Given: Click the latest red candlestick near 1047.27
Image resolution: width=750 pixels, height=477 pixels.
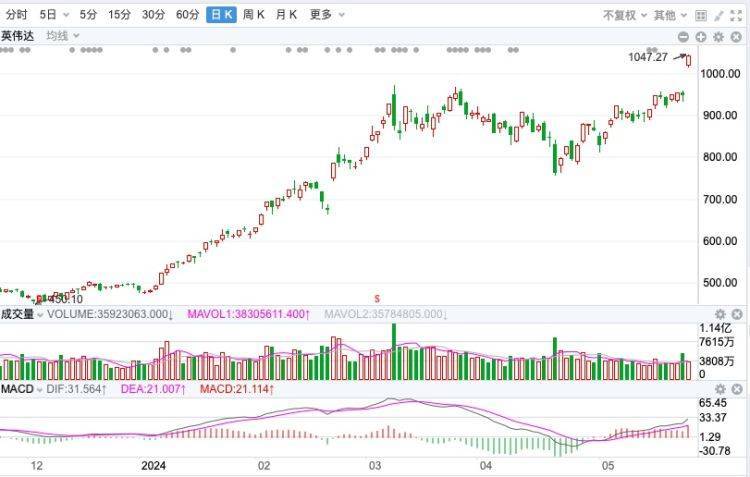Looking at the screenshot, I should (x=688, y=61).
